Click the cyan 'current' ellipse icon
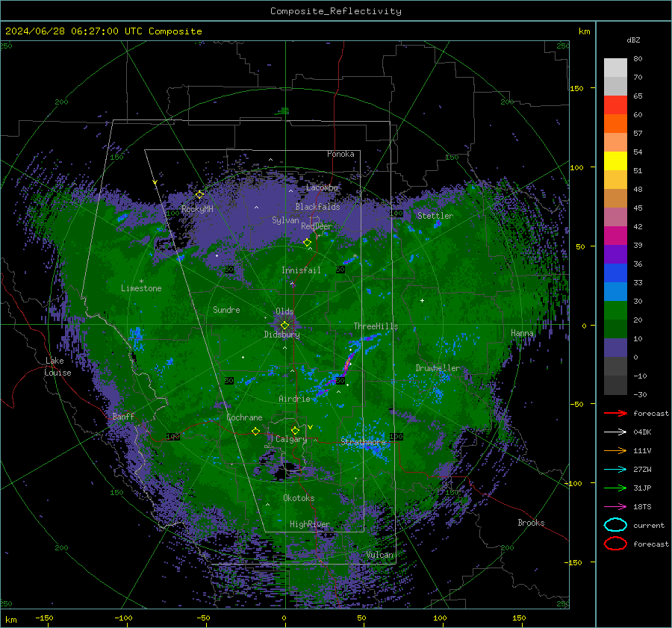 [x=615, y=525]
